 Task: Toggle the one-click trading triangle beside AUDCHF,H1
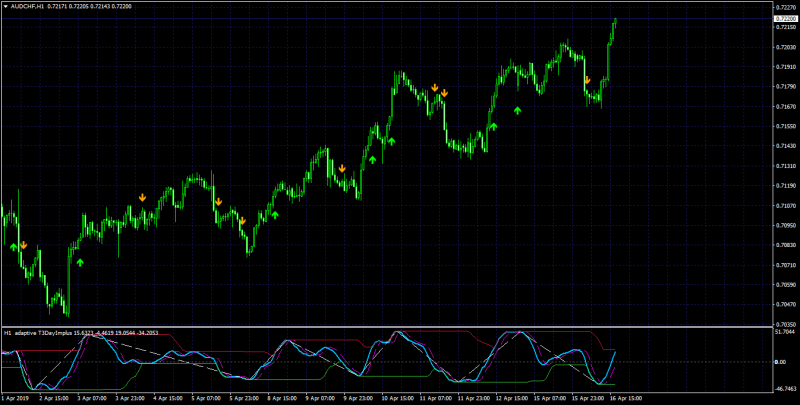[6, 7]
